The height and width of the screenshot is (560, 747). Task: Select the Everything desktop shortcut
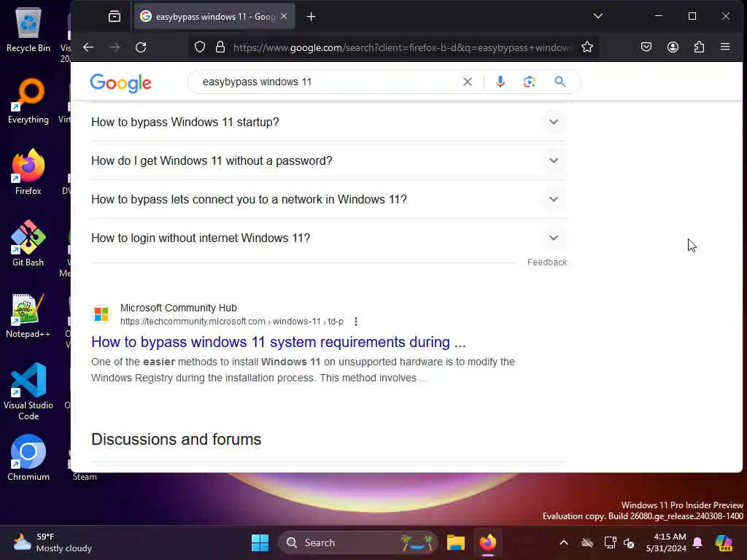tap(28, 101)
